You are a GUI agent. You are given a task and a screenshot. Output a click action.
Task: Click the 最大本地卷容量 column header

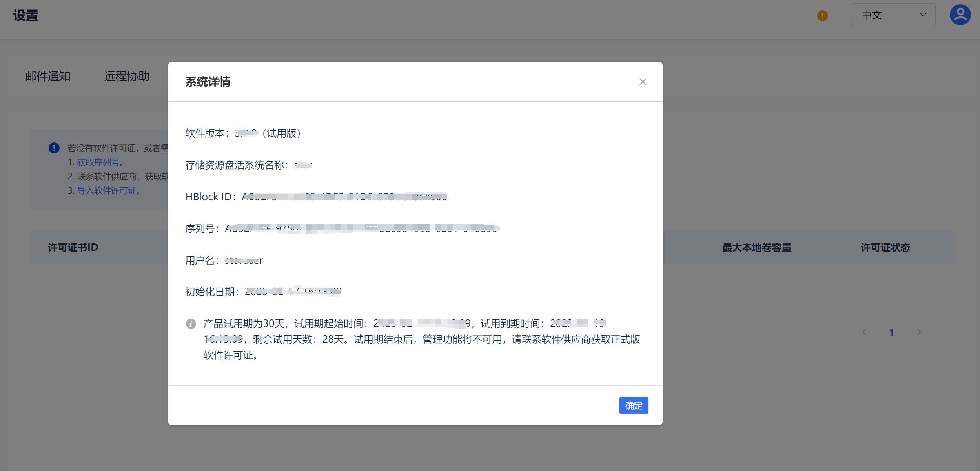(757, 247)
